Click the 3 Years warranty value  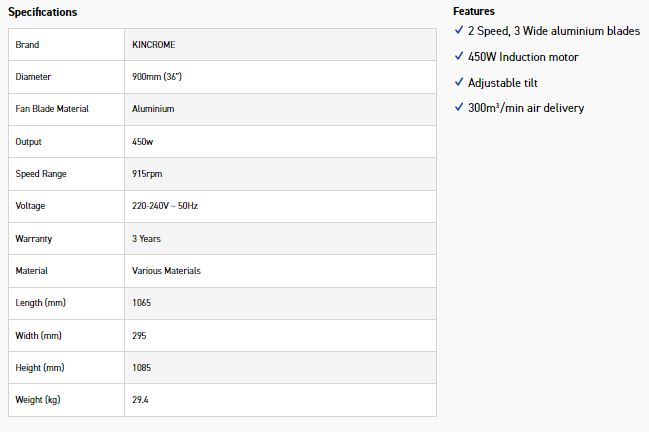pos(146,239)
